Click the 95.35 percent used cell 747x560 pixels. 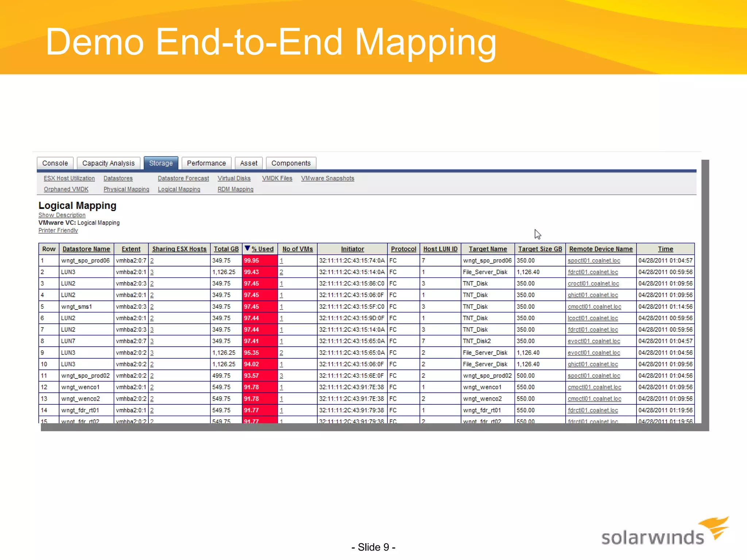click(x=260, y=353)
